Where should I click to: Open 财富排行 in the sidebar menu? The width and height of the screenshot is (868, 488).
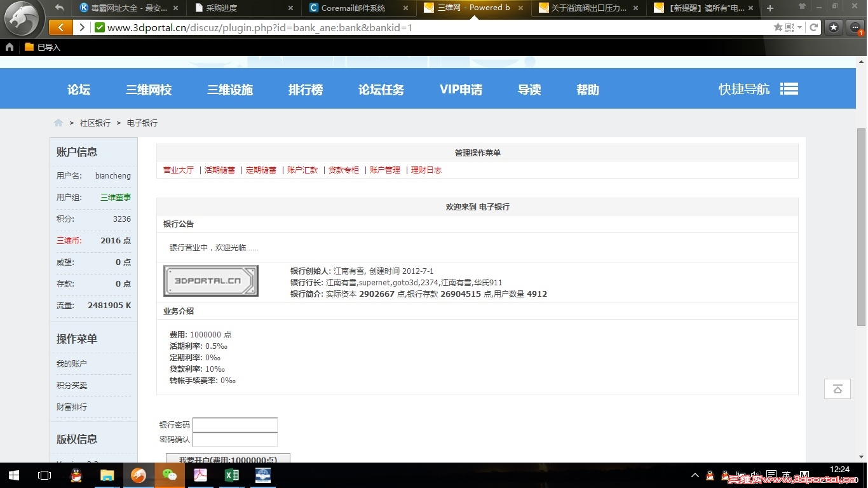click(x=72, y=407)
